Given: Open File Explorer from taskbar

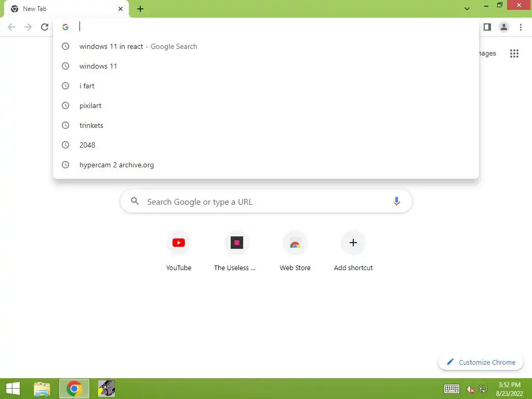Looking at the screenshot, I should tap(42, 389).
